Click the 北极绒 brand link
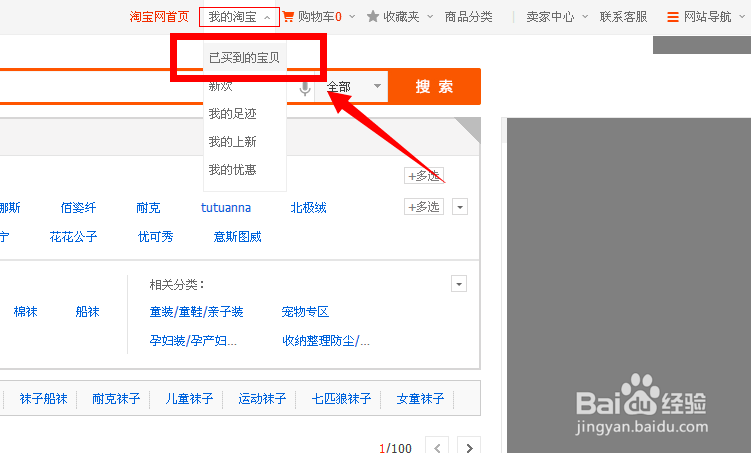 (x=308, y=208)
